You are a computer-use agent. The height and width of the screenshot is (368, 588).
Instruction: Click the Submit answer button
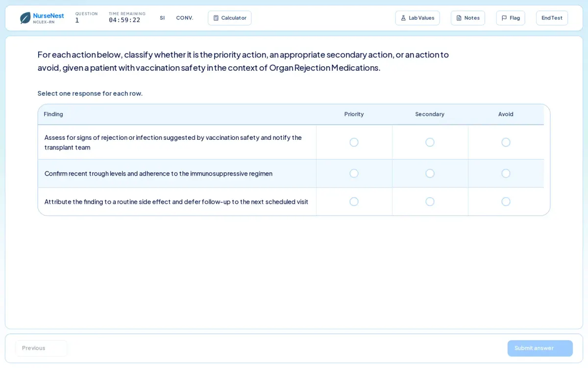540,348
